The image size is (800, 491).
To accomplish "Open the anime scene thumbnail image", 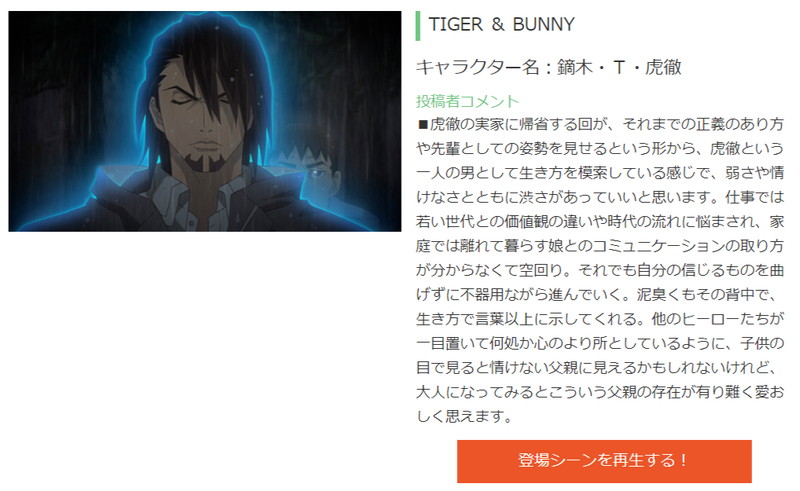I will 205,121.
